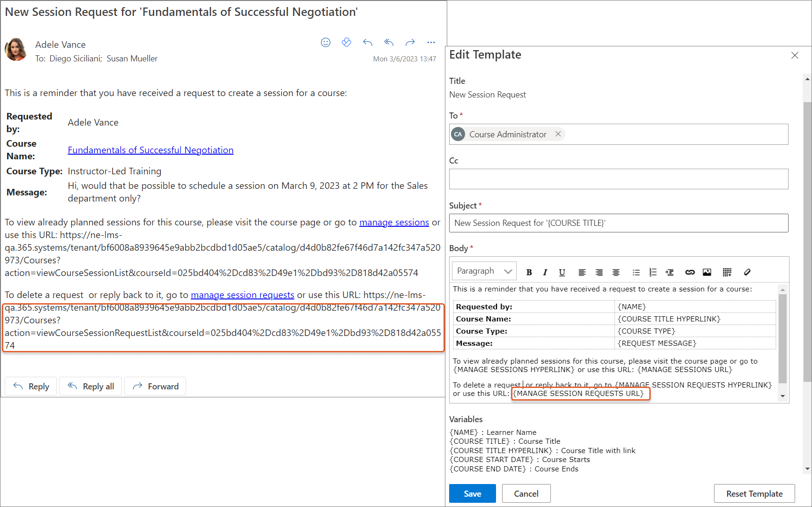Toggle italic formatting in body editor

coord(545,272)
